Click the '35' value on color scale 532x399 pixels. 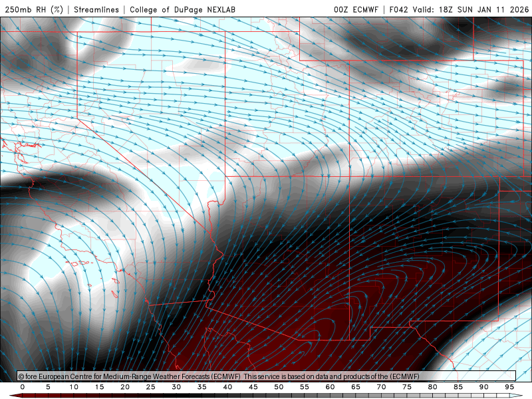pos(202,387)
